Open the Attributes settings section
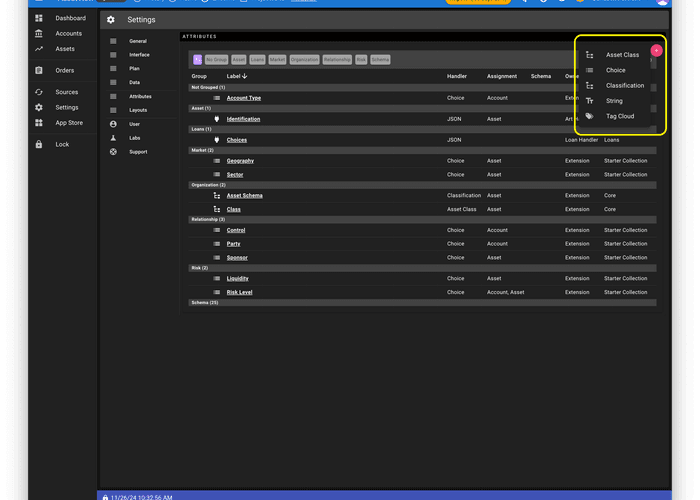 point(140,96)
